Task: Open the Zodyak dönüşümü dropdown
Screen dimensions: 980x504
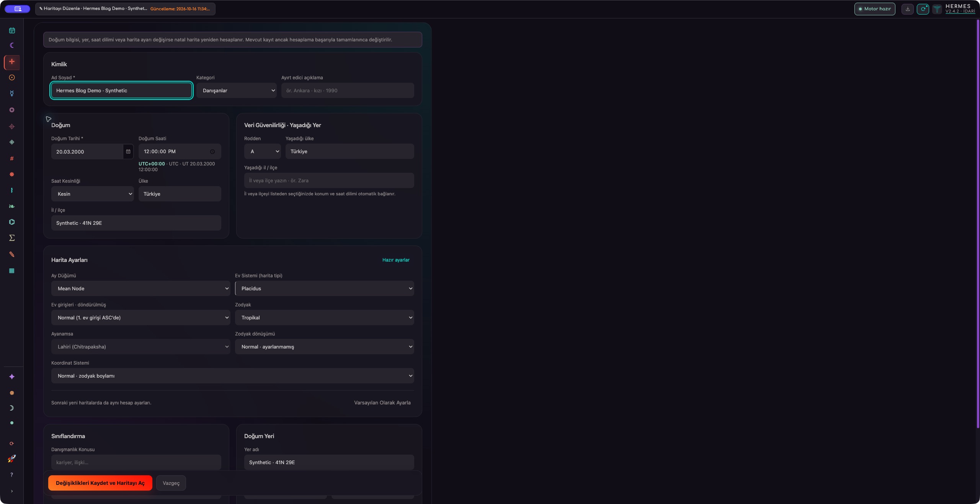Action: [325, 347]
